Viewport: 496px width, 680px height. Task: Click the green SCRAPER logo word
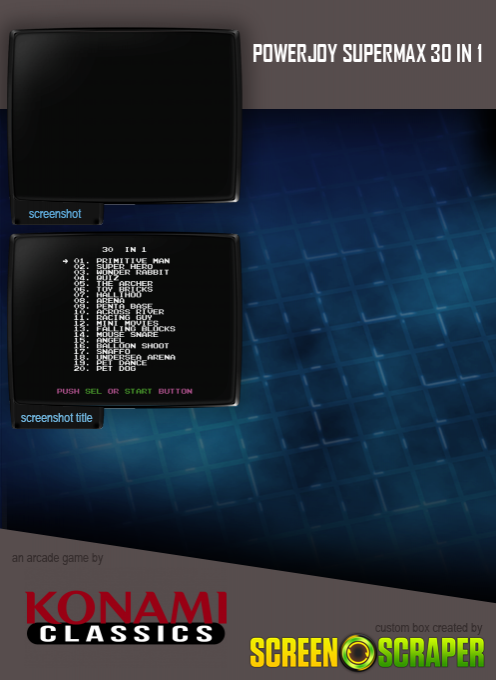[431, 652]
